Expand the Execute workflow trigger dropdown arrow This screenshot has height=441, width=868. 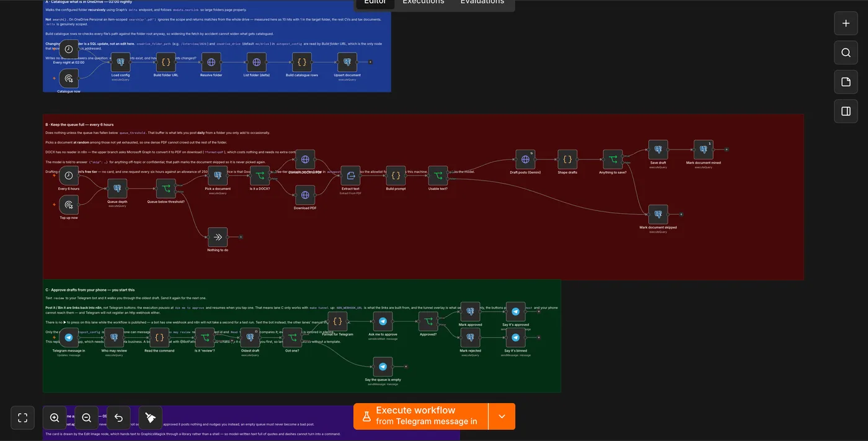[x=502, y=416]
